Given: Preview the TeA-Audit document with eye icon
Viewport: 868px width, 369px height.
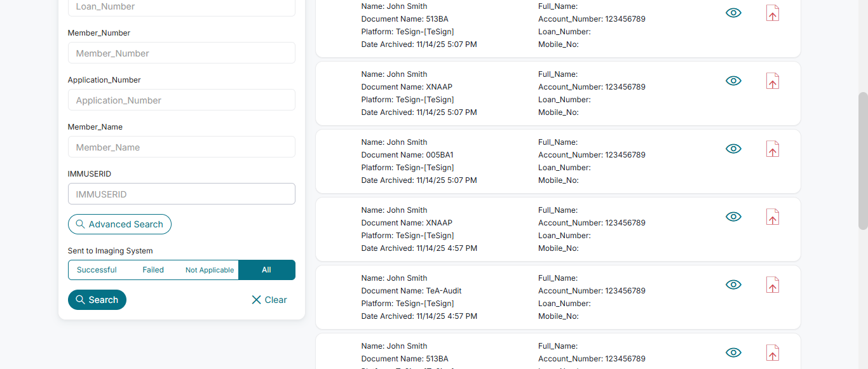Looking at the screenshot, I should point(733,285).
